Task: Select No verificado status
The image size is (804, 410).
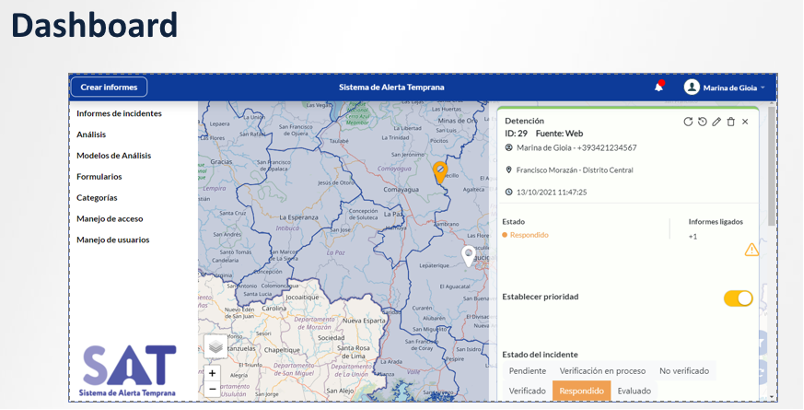Action: tap(684, 371)
